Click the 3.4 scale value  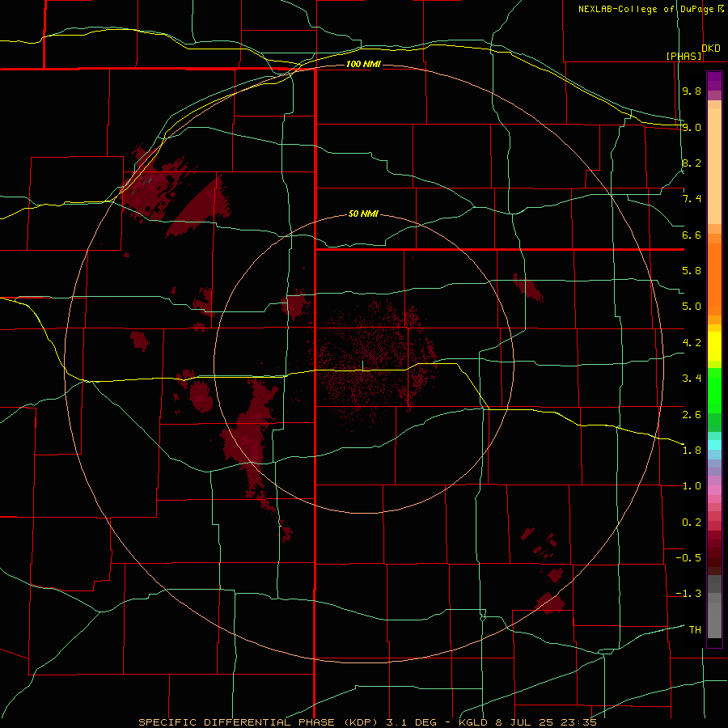(692, 379)
